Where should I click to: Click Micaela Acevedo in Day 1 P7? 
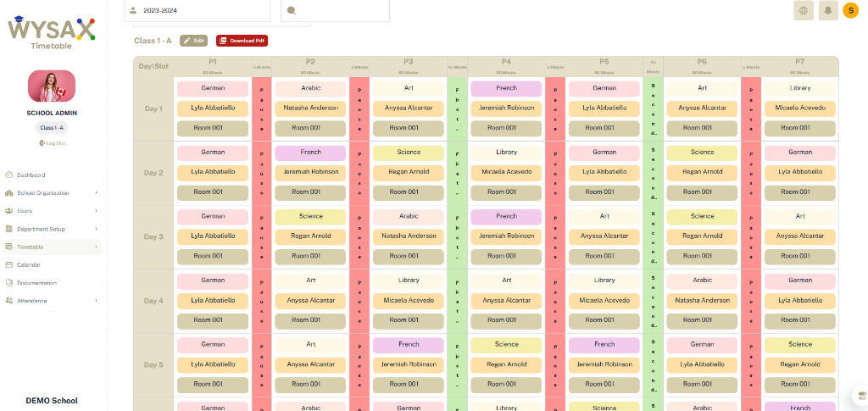(800, 108)
